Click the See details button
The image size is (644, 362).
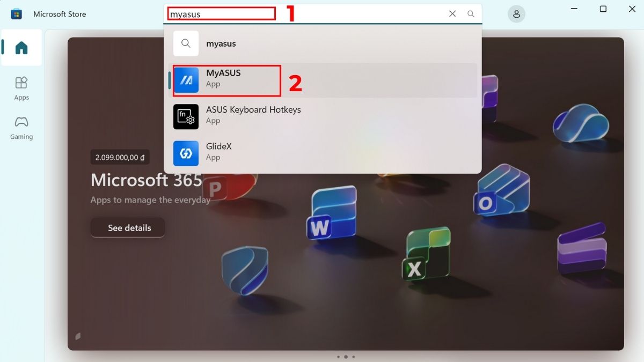[x=128, y=227]
